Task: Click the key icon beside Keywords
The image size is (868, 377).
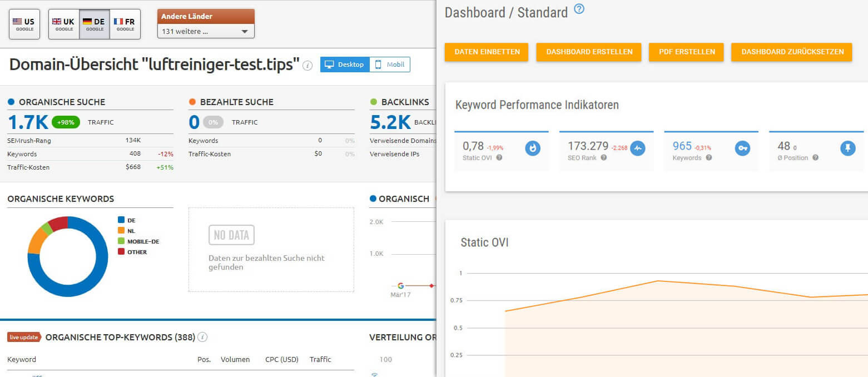Action: pos(742,148)
